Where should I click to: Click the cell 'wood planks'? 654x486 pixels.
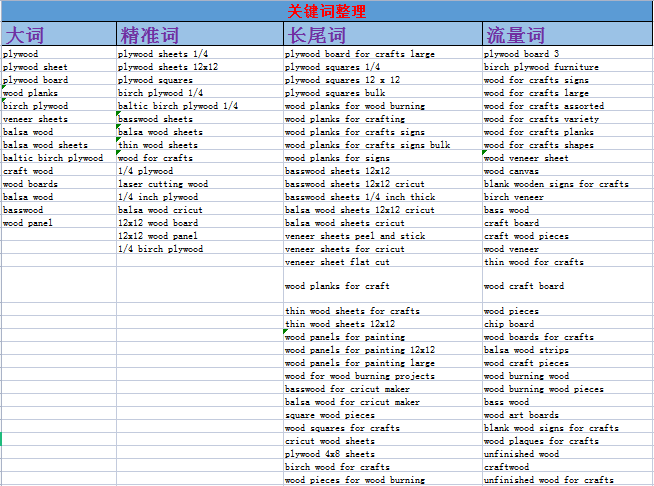click(59, 93)
